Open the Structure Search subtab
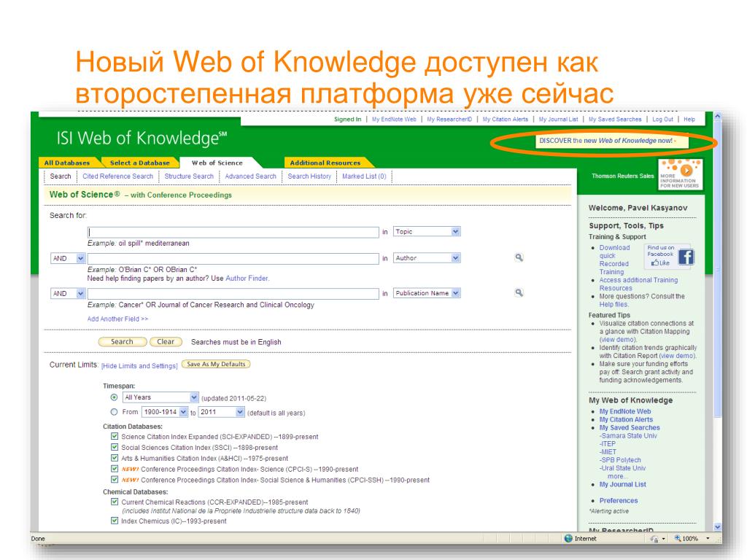This screenshot has height=560, width=747. [x=189, y=176]
